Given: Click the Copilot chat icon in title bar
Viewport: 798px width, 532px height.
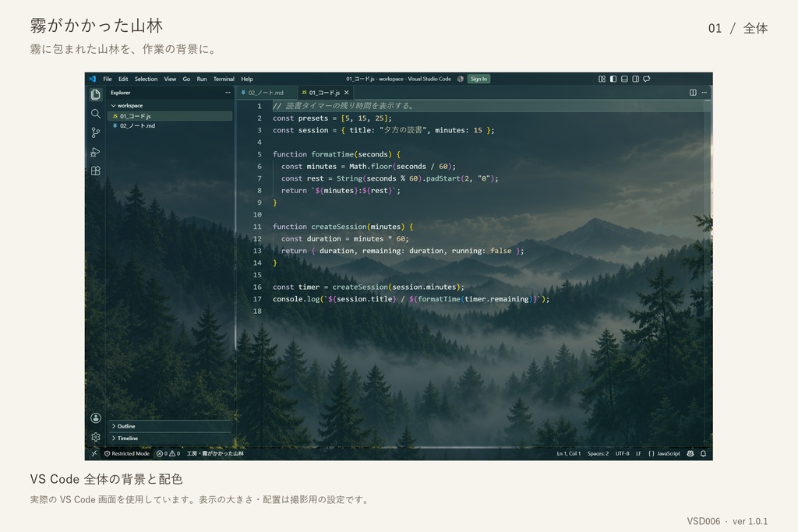Looking at the screenshot, I should point(647,79).
